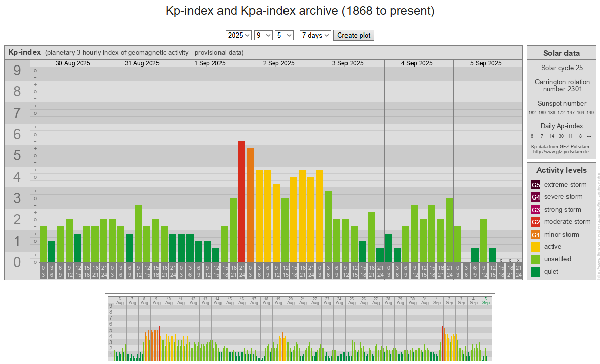Click the G2 moderate storm legend icon
Screen dimensions: 600x364
click(x=535, y=222)
